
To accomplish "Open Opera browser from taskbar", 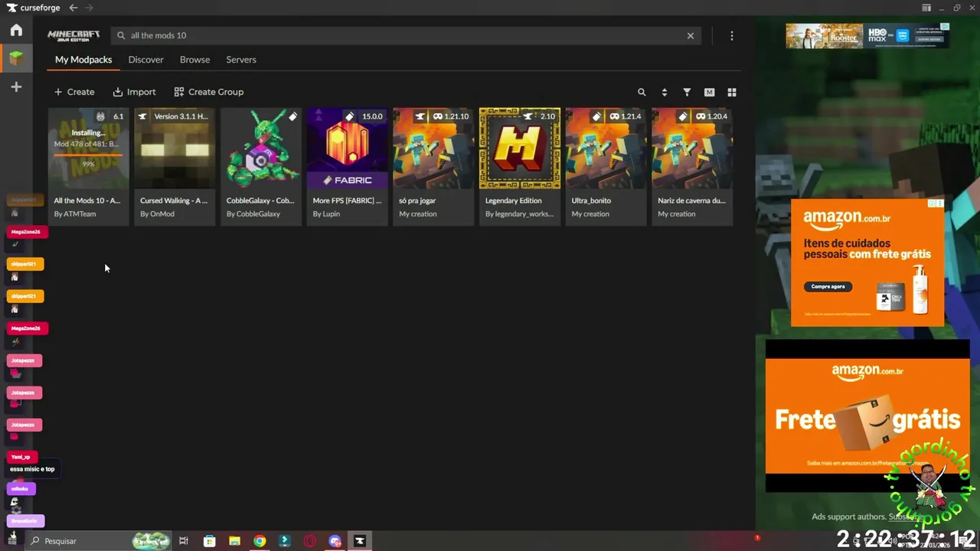I will click(310, 541).
